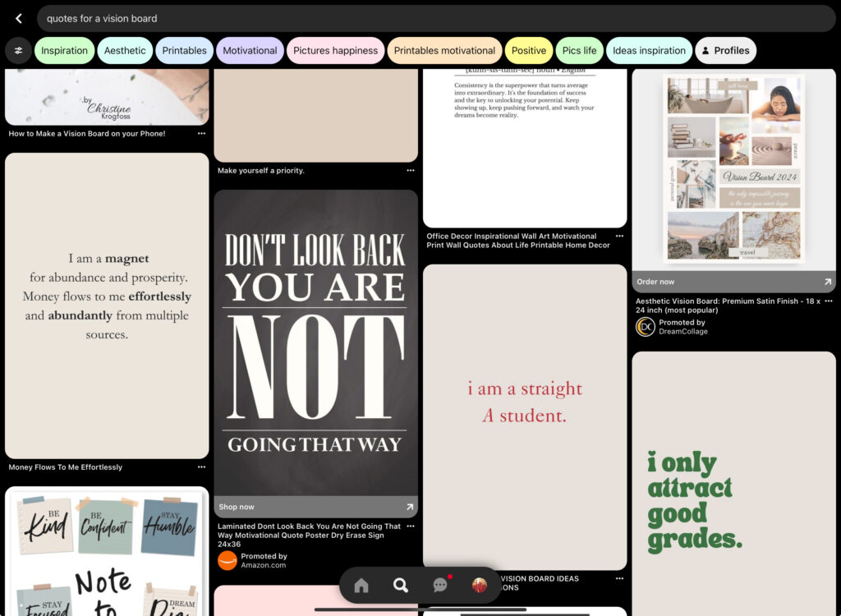Open the Be Kind sticky notes pin
Image resolution: width=841 pixels, height=616 pixels.
[107, 551]
